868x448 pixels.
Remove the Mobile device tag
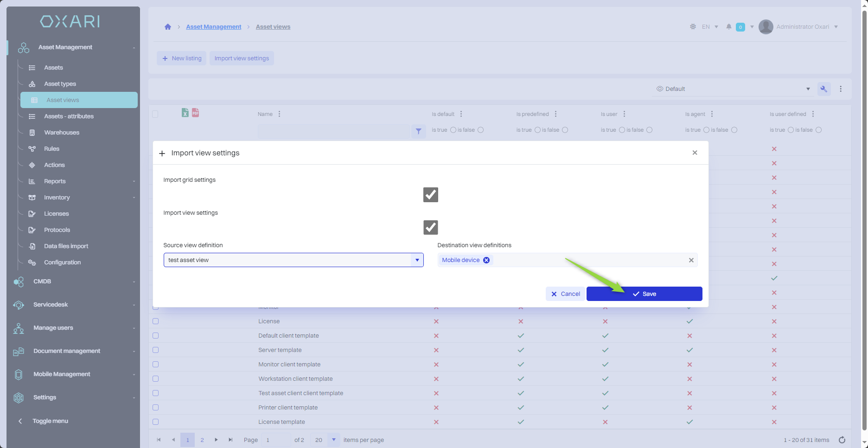coord(486,260)
